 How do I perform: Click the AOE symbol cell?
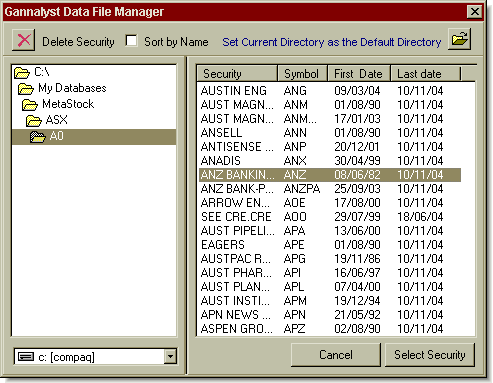click(x=295, y=203)
